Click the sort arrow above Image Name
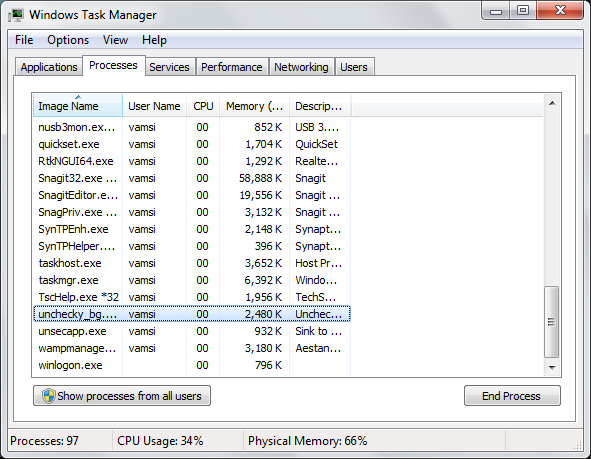Image resolution: width=591 pixels, height=459 pixels. tap(78, 97)
